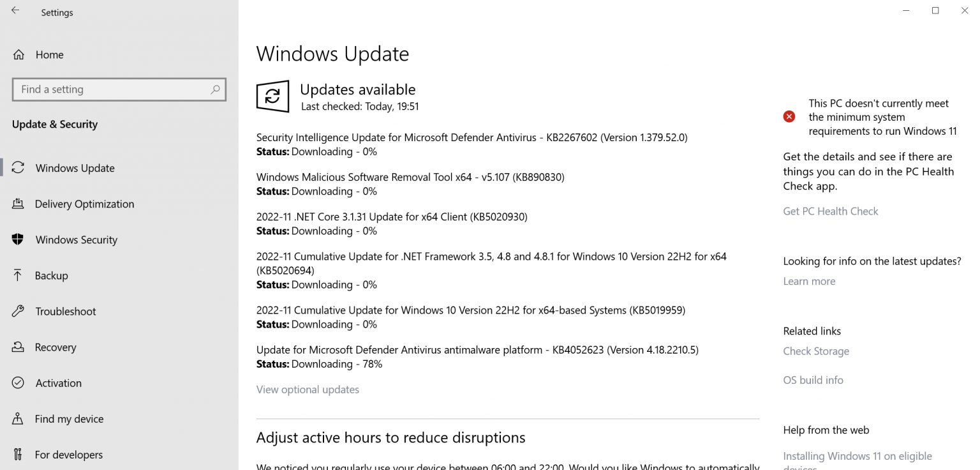Click the Updates available refresh icon
Screen dimensions: 980x470
(272, 96)
